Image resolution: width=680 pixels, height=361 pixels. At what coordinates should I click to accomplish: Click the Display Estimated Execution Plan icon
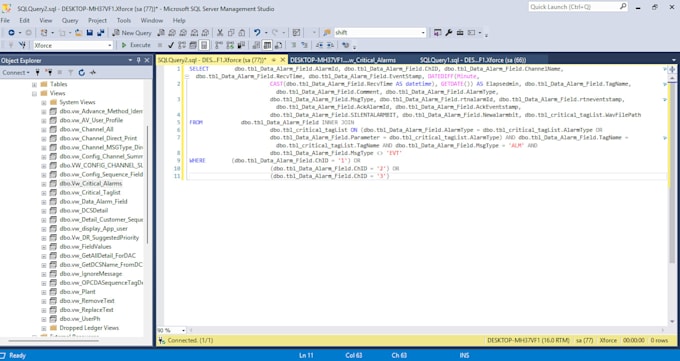[182, 45]
